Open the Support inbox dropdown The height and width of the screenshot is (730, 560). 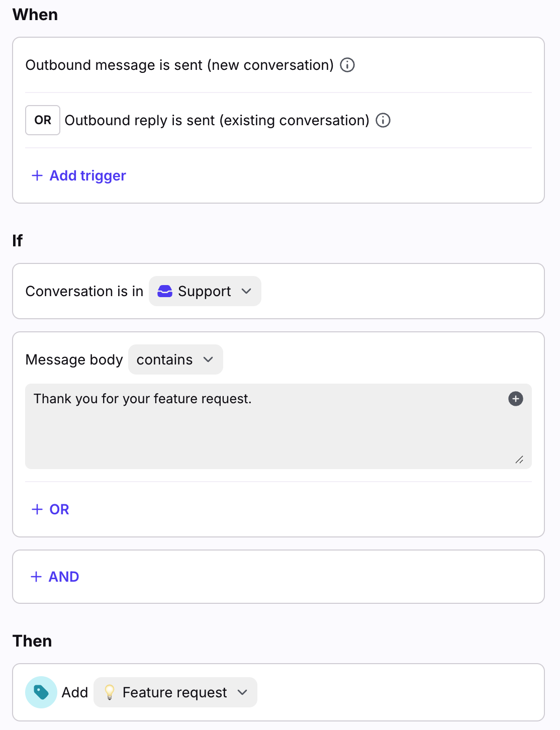tap(205, 291)
